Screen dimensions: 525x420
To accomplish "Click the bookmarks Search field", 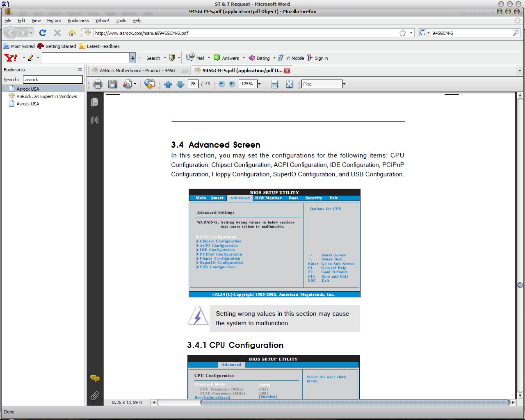I will click(52, 80).
